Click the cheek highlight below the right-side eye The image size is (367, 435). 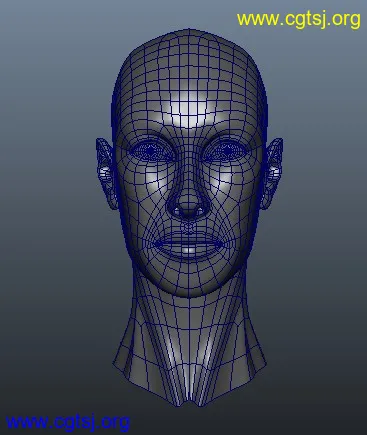point(227,182)
